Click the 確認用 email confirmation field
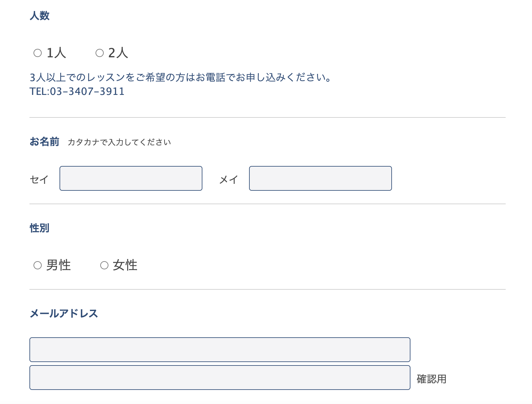The image size is (532, 404). (220, 377)
